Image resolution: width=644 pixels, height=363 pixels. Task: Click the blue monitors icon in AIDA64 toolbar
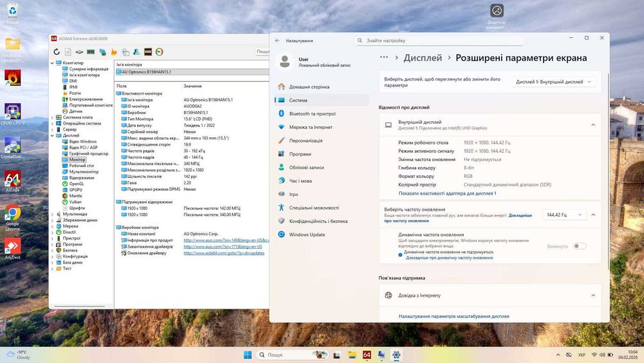coord(102,52)
